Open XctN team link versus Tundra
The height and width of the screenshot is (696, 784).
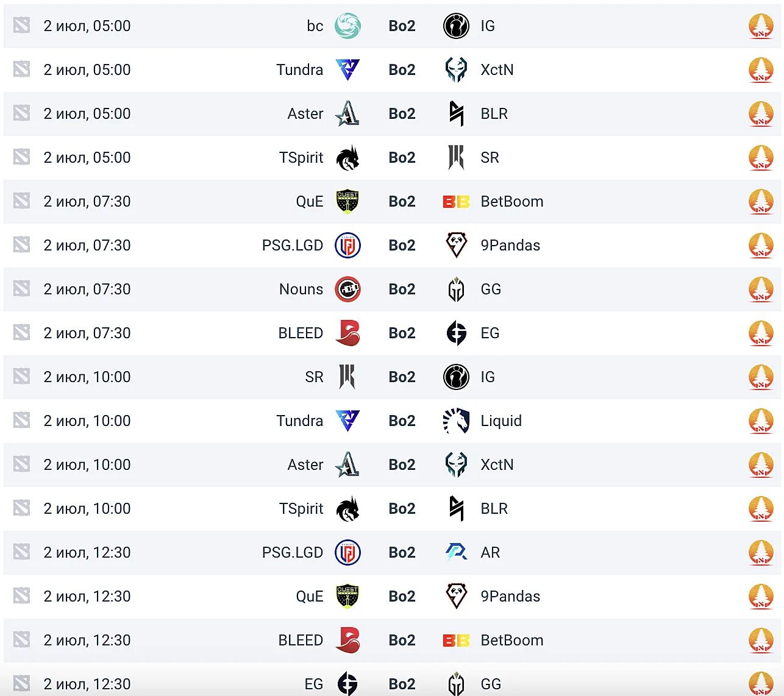pyautogui.click(x=497, y=70)
